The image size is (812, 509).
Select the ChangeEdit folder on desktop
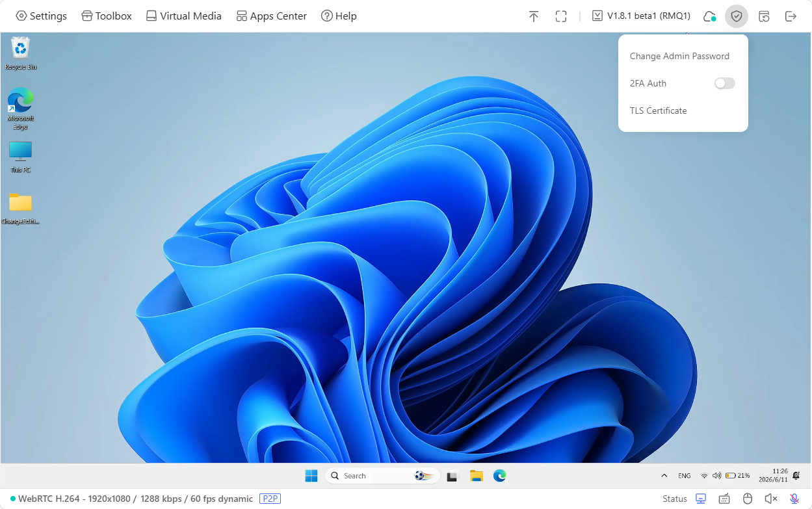point(20,208)
